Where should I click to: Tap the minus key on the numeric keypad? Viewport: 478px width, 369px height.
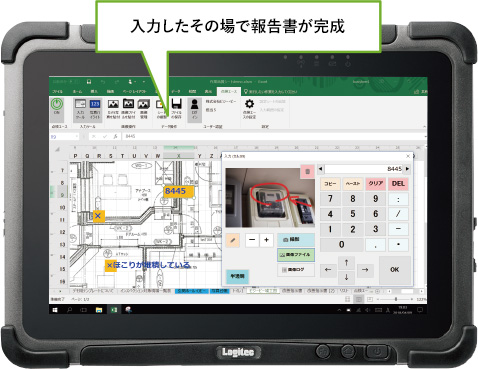(x=398, y=229)
